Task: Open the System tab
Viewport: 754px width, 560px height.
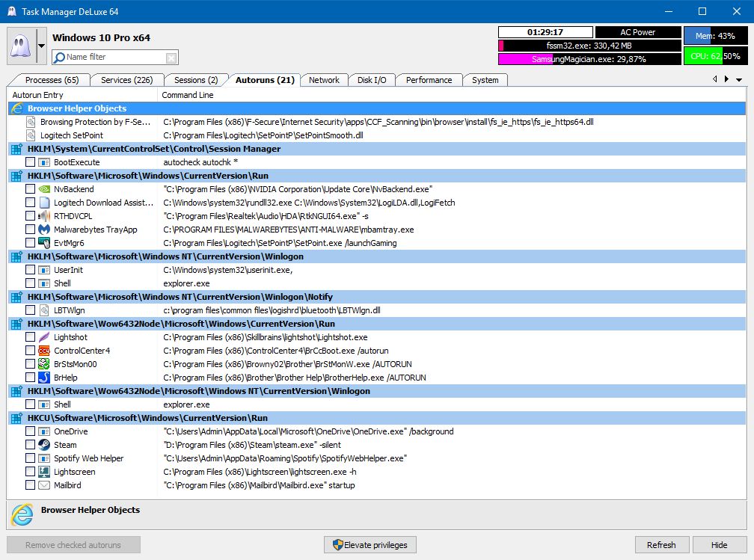Action: [485, 80]
